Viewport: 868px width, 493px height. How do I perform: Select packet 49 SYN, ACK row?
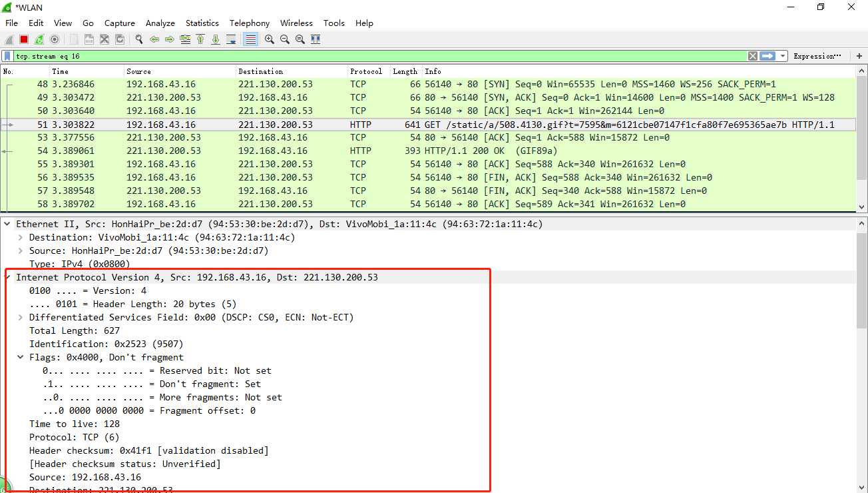tap(429, 98)
